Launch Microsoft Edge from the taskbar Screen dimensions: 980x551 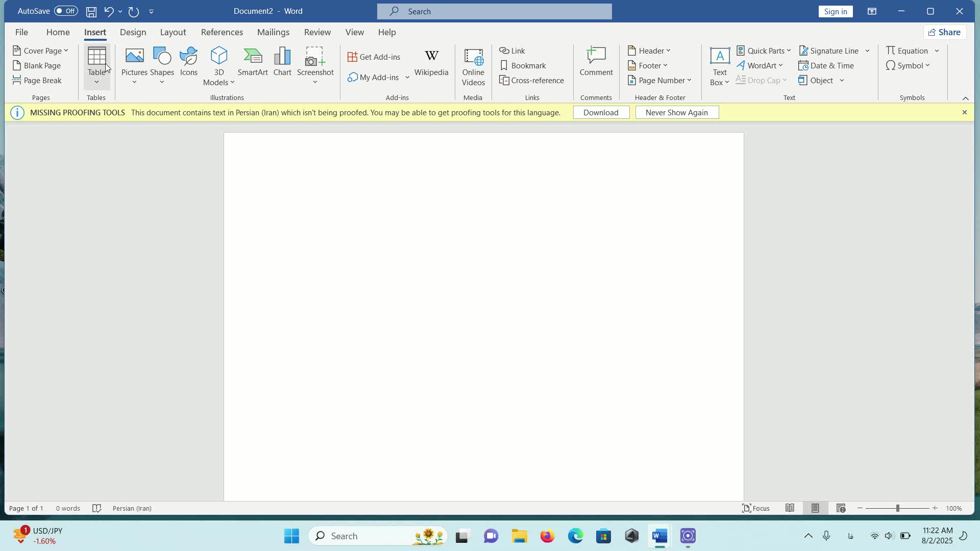click(x=576, y=536)
